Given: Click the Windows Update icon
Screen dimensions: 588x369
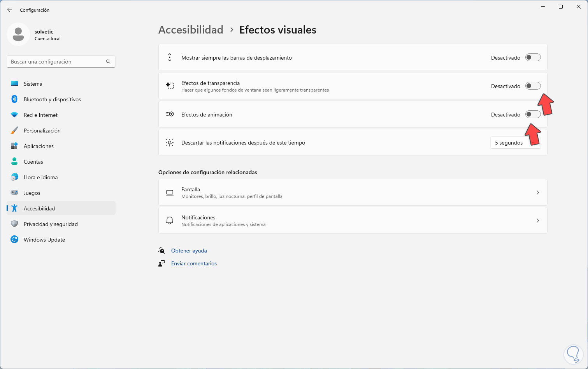Looking at the screenshot, I should point(14,240).
